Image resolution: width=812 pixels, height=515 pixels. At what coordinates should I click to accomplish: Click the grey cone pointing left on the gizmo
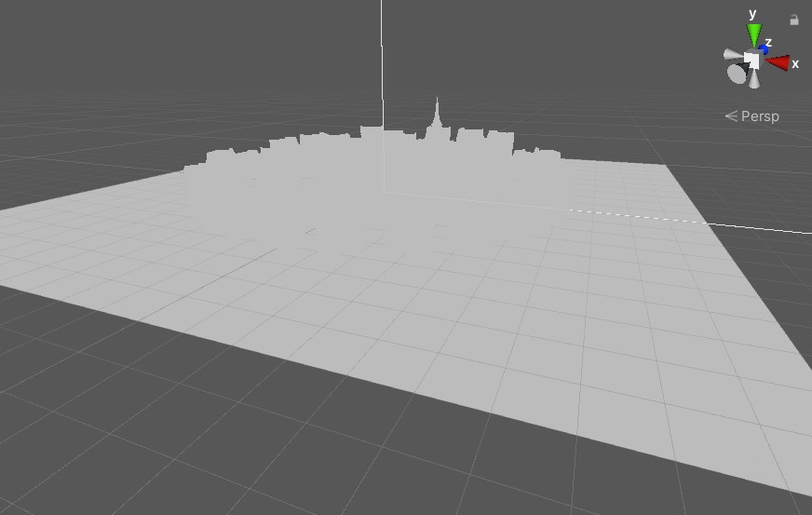(x=733, y=54)
